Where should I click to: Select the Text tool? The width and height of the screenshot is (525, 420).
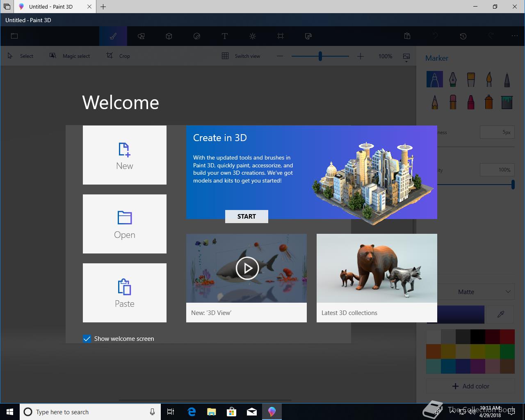(x=225, y=36)
